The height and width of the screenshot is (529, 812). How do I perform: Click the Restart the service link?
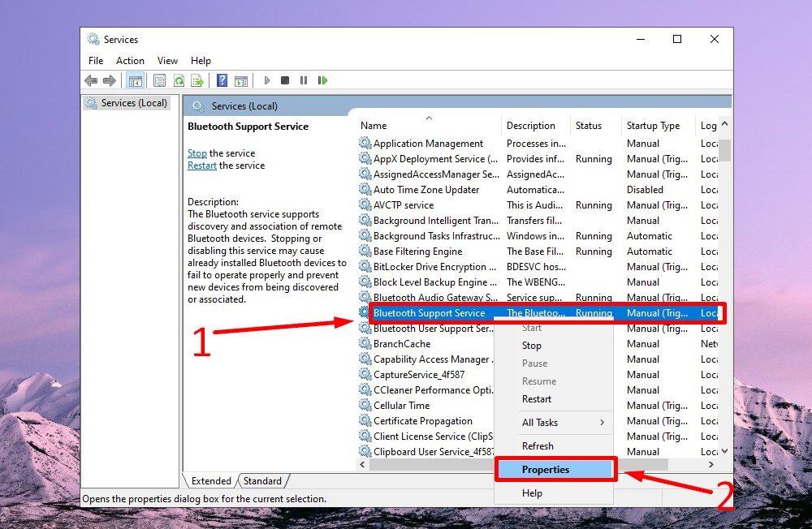coord(202,166)
